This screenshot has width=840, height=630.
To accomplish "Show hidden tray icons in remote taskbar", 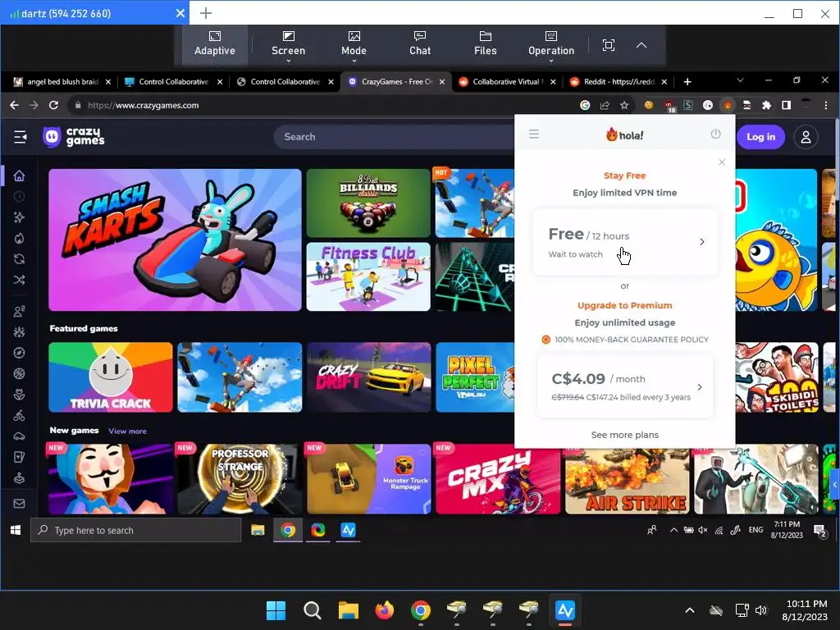I will pyautogui.click(x=674, y=531).
